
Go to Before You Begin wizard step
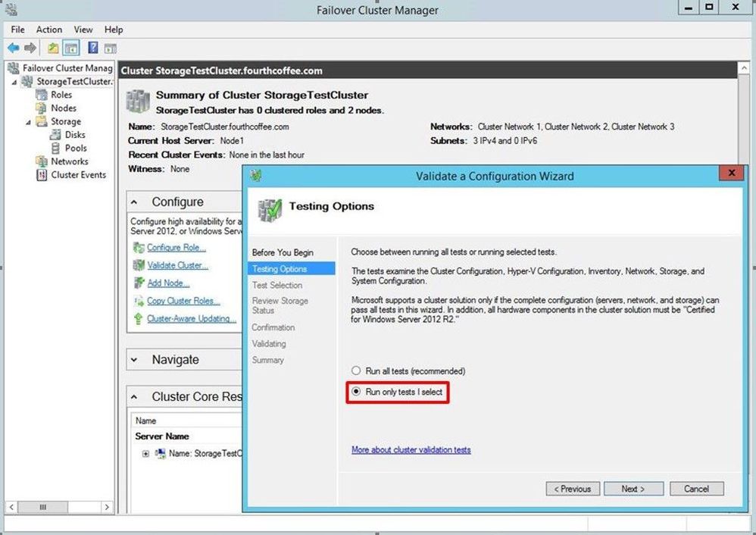(x=283, y=252)
